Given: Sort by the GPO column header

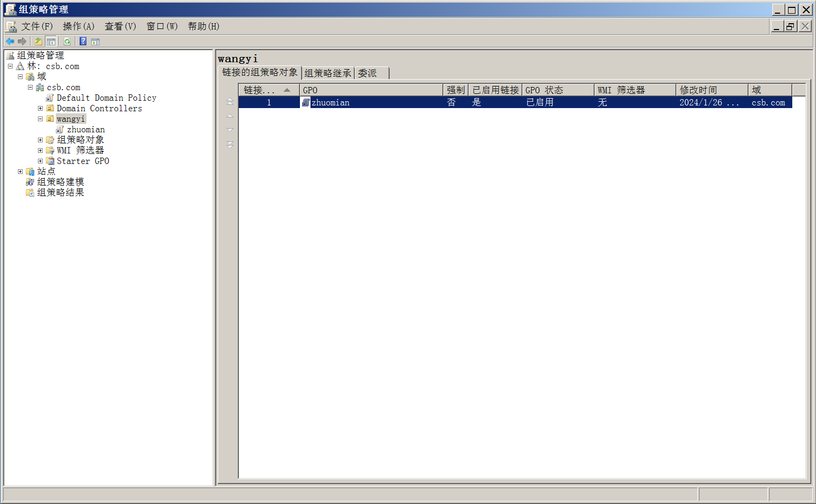Looking at the screenshot, I should [371, 90].
